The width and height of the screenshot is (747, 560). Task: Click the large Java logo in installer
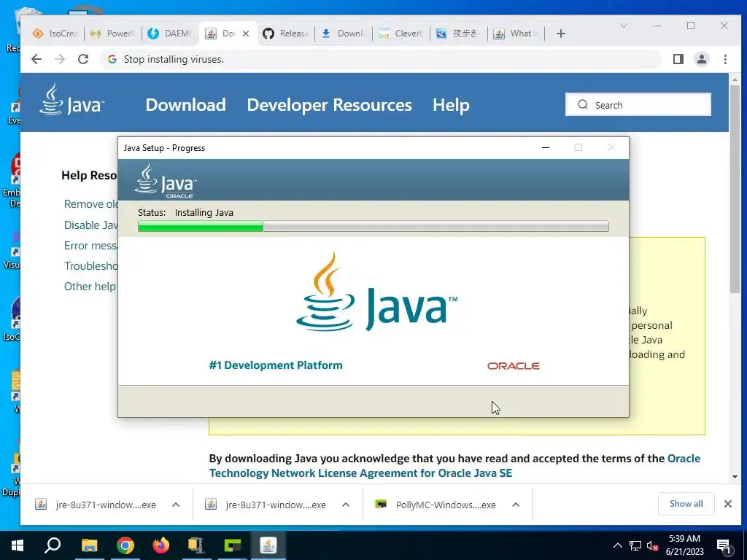(x=376, y=292)
